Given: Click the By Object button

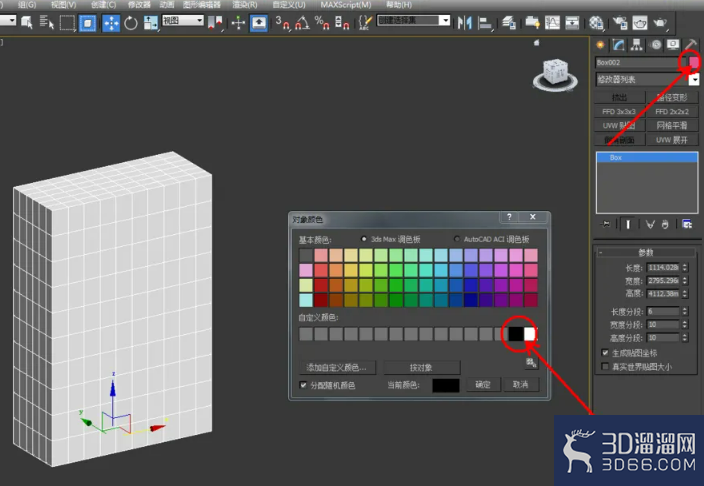Looking at the screenshot, I should click(x=421, y=367).
